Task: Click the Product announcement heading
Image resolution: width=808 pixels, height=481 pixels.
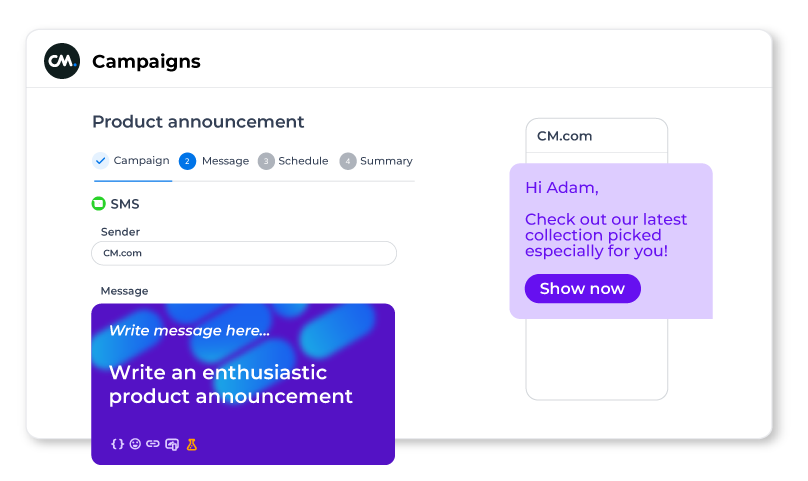Action: click(198, 122)
